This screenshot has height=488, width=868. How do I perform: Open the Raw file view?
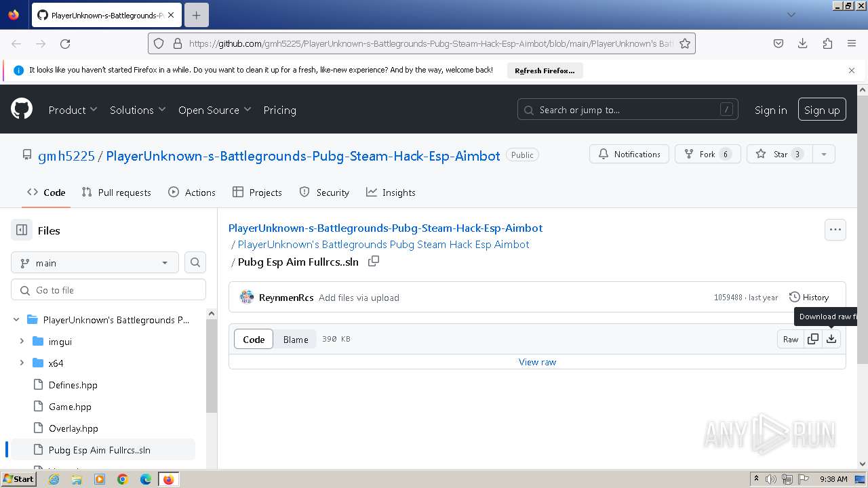[x=791, y=339]
